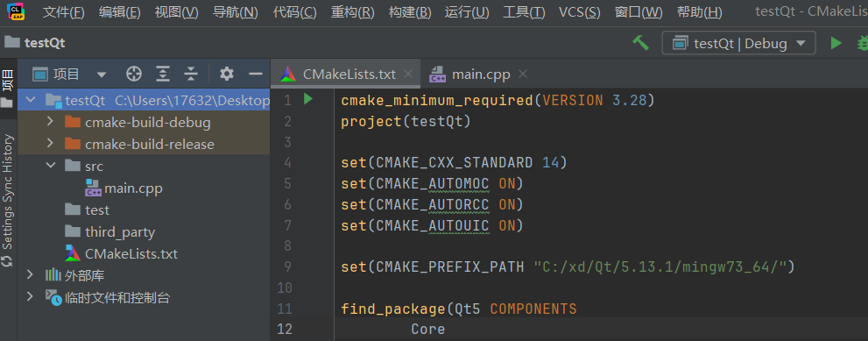Collapse the src folder

[51, 165]
